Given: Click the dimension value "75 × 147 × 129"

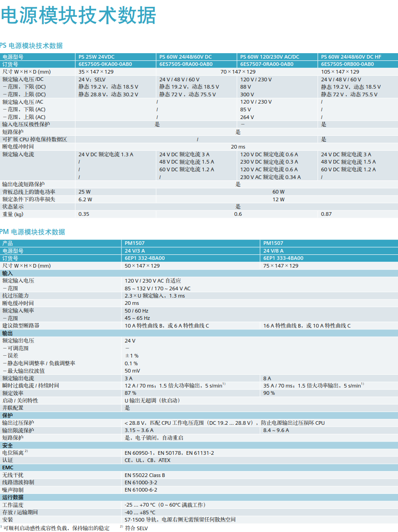Looking at the screenshot, I should (281, 266).
